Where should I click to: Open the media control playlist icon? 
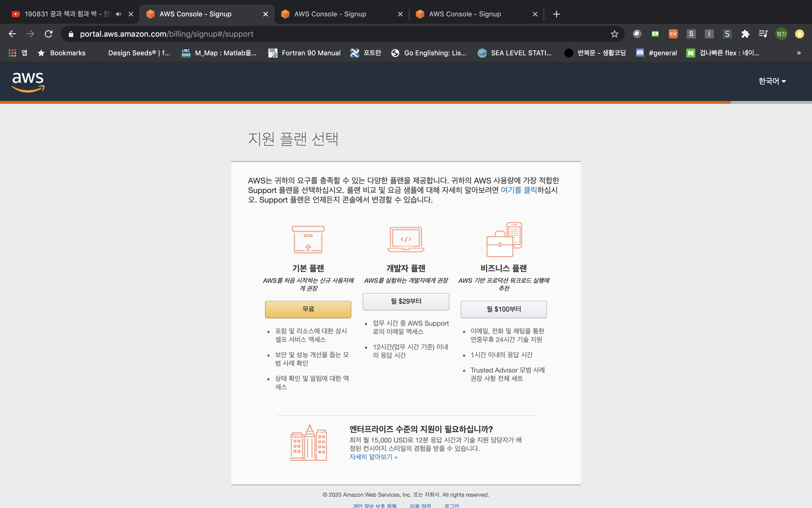point(763,34)
